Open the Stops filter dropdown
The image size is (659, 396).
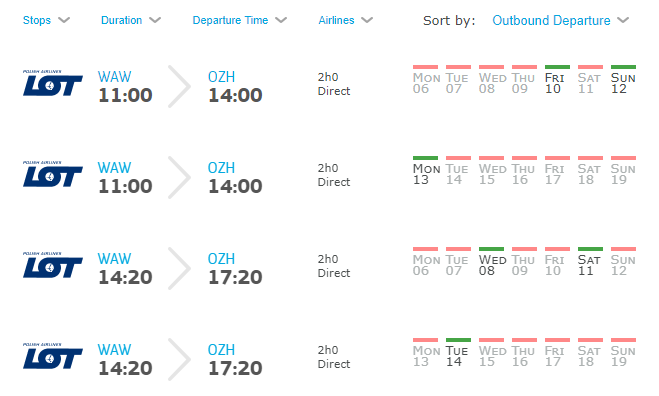(46, 20)
